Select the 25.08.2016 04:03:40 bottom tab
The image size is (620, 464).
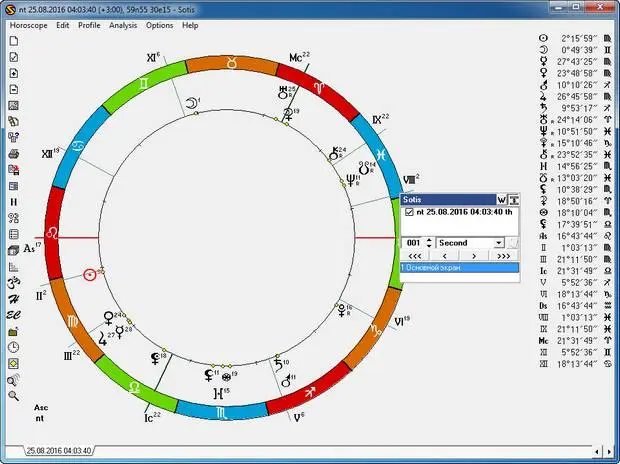point(59,451)
